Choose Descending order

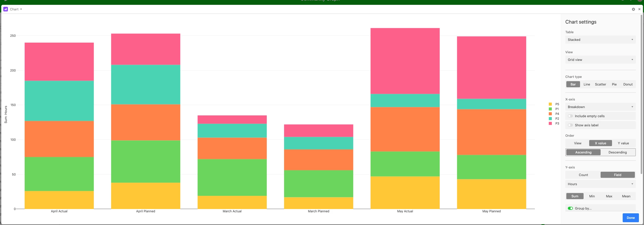point(617,152)
